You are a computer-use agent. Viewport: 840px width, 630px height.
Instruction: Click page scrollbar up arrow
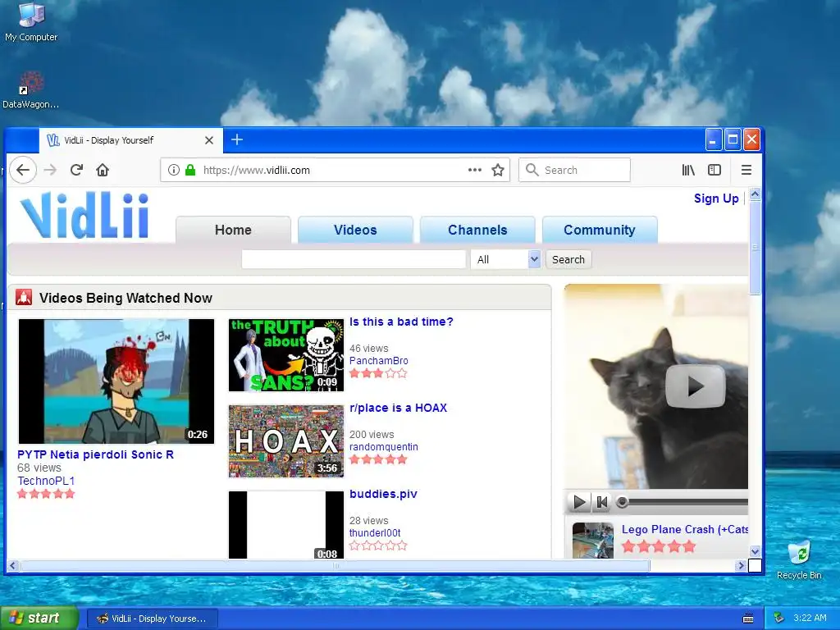point(755,194)
